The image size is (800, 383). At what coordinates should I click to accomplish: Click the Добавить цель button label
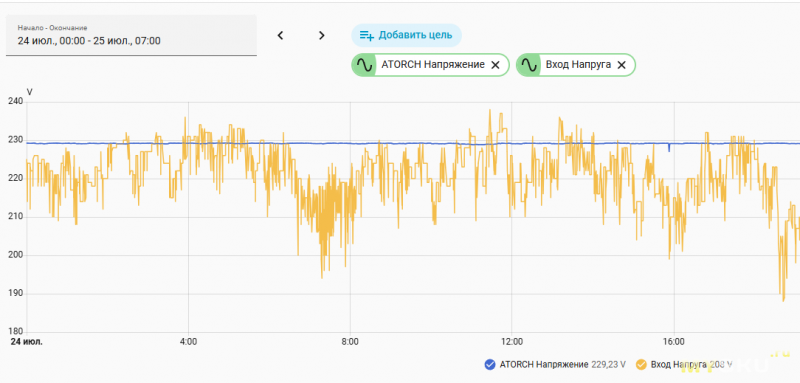415,35
